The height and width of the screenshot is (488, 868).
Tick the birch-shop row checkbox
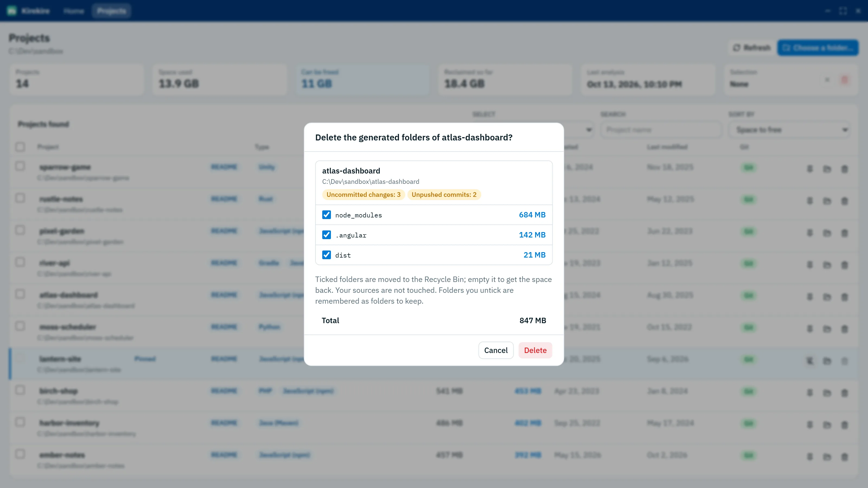pos(20,390)
